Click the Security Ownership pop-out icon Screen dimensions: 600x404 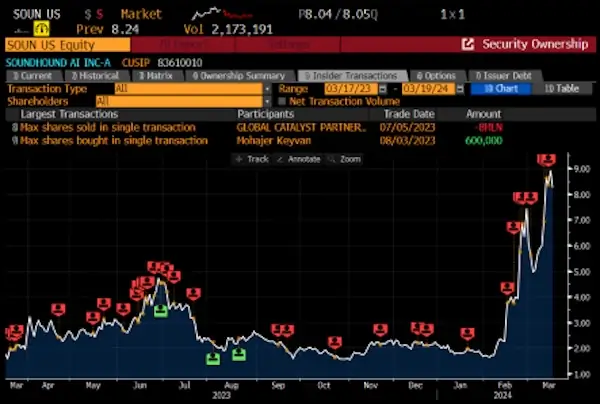468,45
